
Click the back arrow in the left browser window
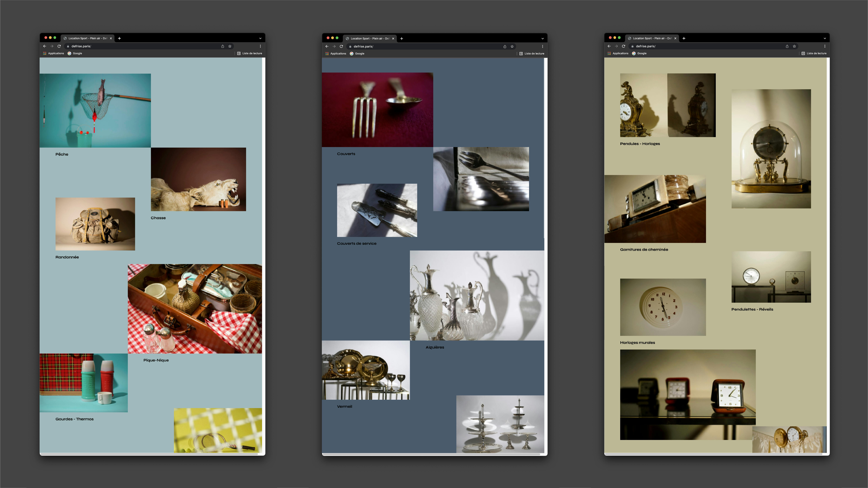pyautogui.click(x=44, y=46)
